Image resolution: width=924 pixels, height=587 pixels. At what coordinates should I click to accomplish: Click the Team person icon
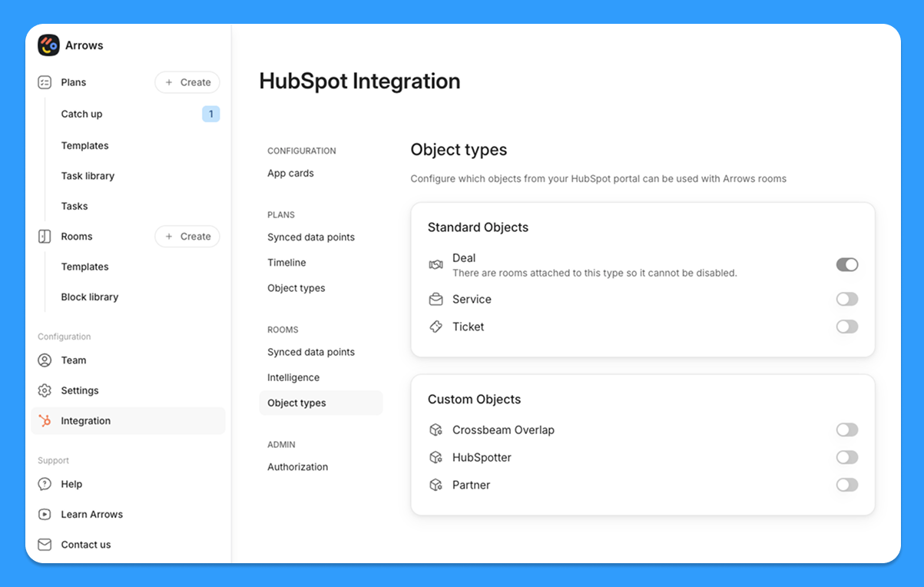pos(45,360)
